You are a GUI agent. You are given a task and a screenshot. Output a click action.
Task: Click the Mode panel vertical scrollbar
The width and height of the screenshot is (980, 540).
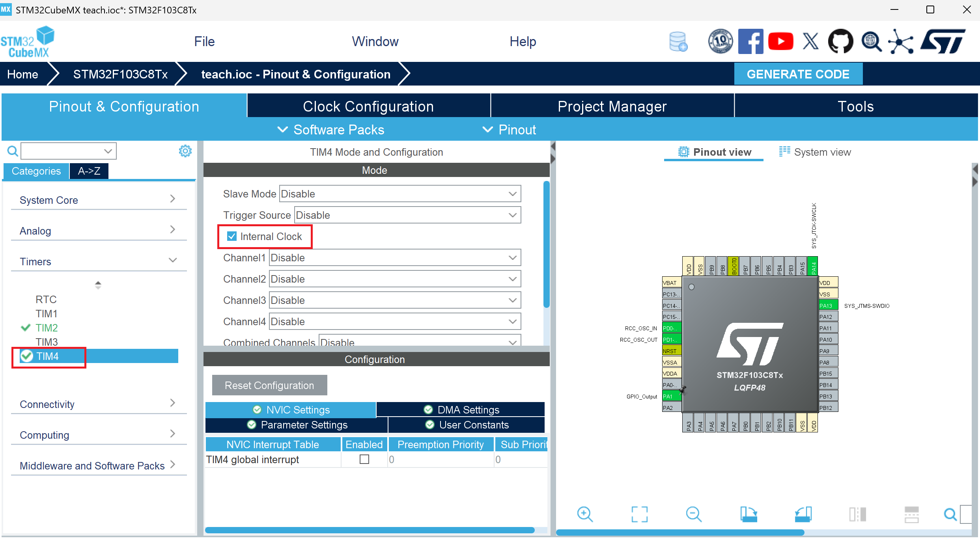pos(546,244)
